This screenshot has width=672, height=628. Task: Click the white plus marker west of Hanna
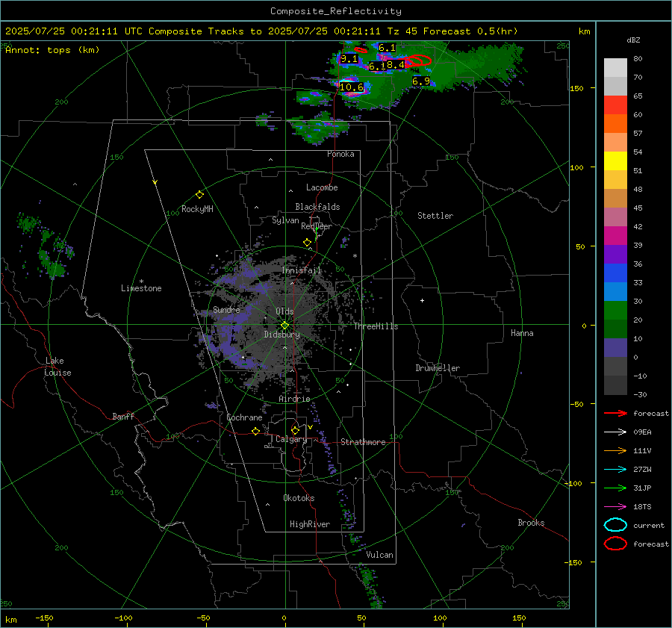click(x=422, y=300)
